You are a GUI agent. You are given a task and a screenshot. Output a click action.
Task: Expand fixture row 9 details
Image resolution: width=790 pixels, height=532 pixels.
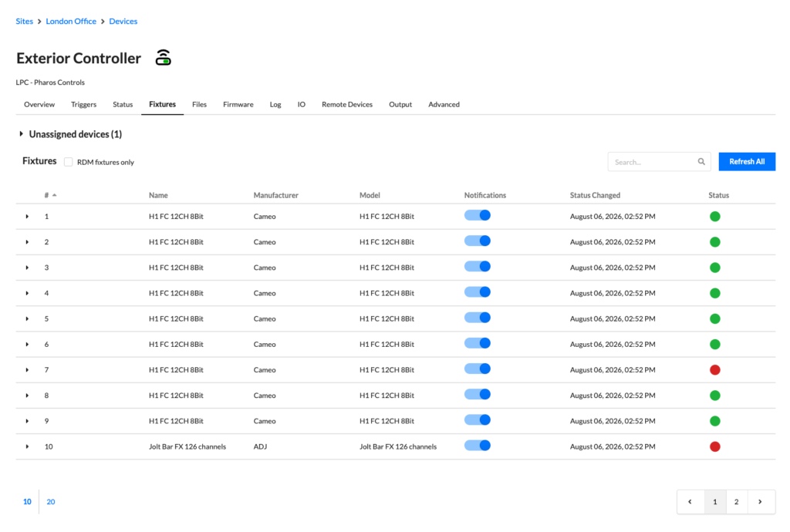pyautogui.click(x=27, y=421)
